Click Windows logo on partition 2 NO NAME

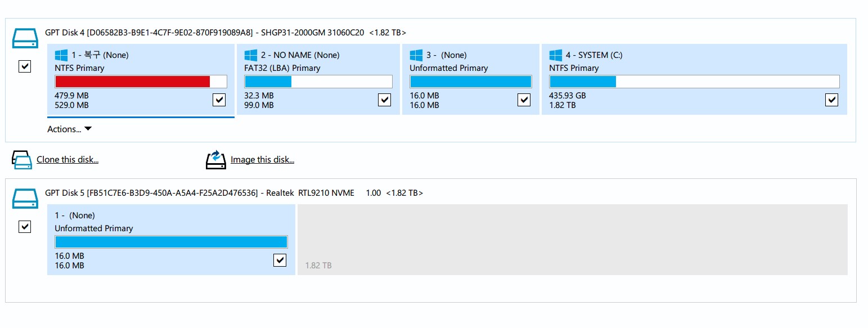coord(250,55)
